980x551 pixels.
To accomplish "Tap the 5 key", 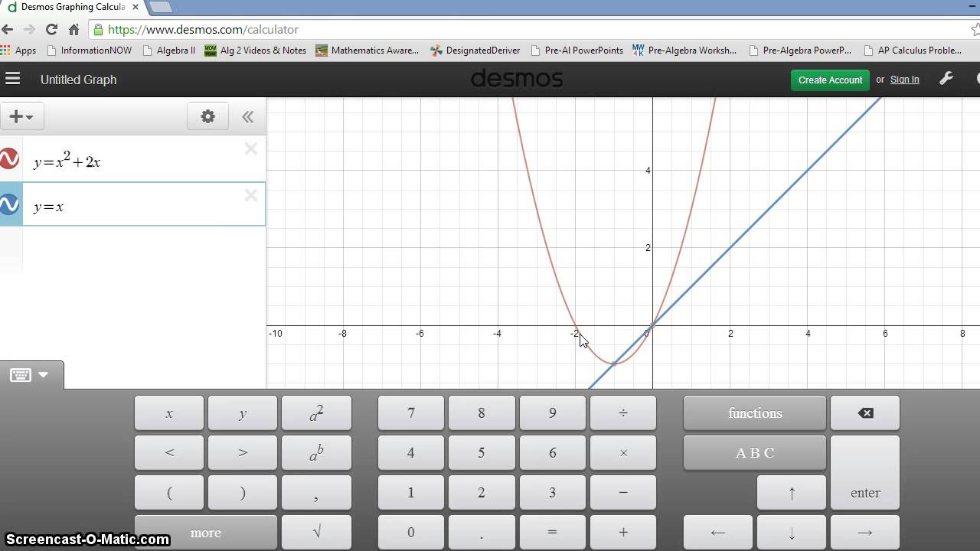I will coord(482,453).
